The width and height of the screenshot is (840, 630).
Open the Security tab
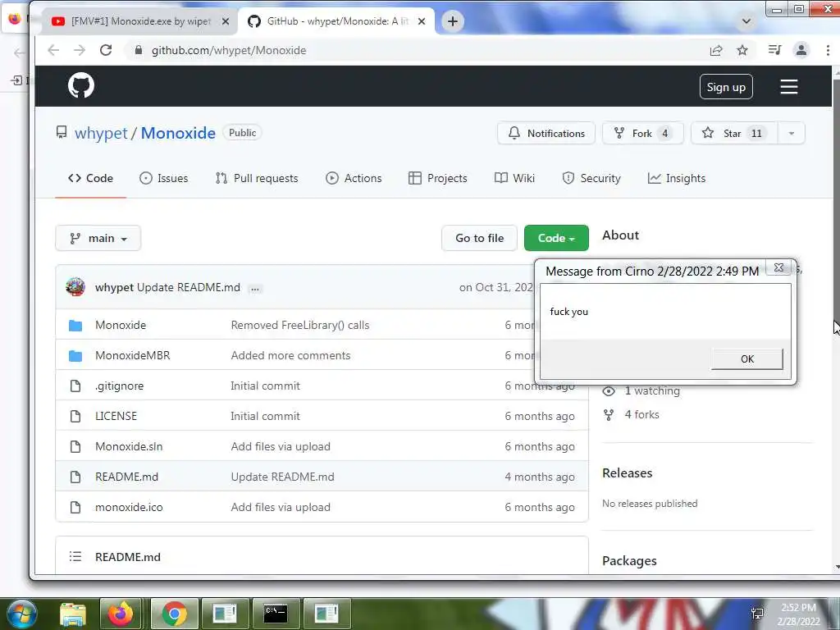point(591,178)
